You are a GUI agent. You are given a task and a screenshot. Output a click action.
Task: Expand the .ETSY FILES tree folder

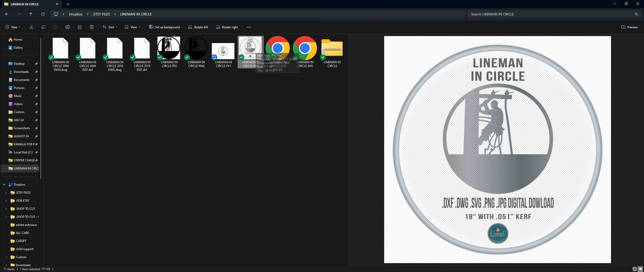coord(6,193)
